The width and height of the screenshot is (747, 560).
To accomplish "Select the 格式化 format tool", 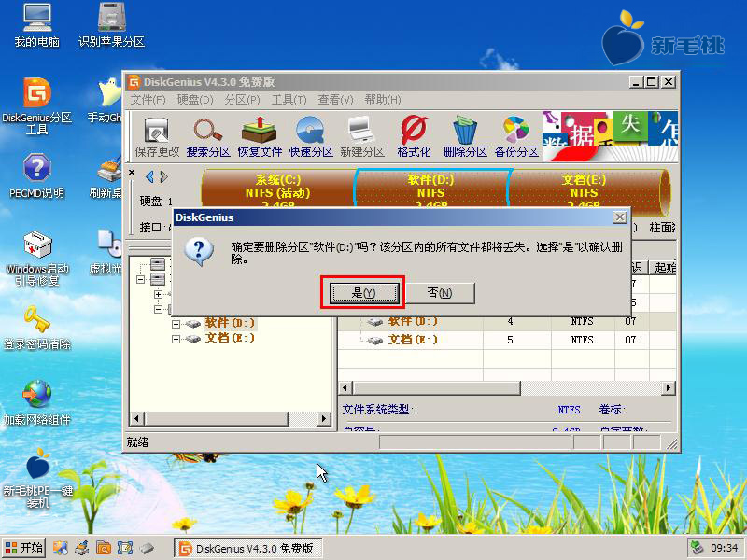I will [x=414, y=136].
